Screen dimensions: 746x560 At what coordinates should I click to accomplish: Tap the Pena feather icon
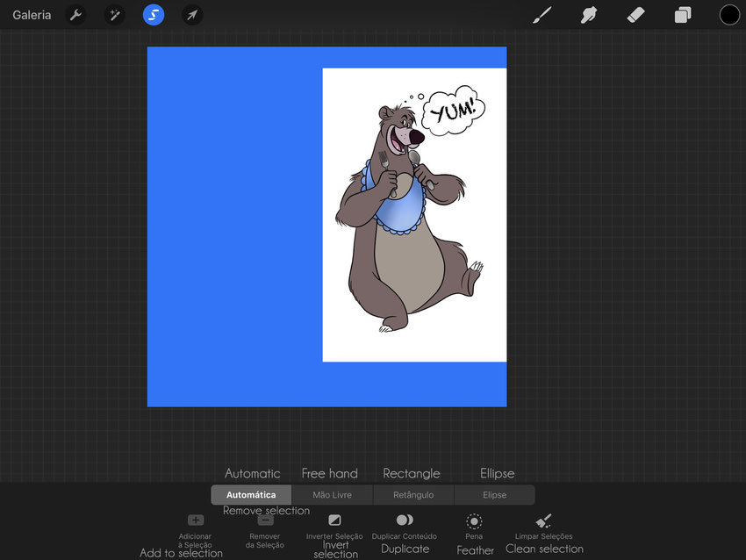click(474, 521)
